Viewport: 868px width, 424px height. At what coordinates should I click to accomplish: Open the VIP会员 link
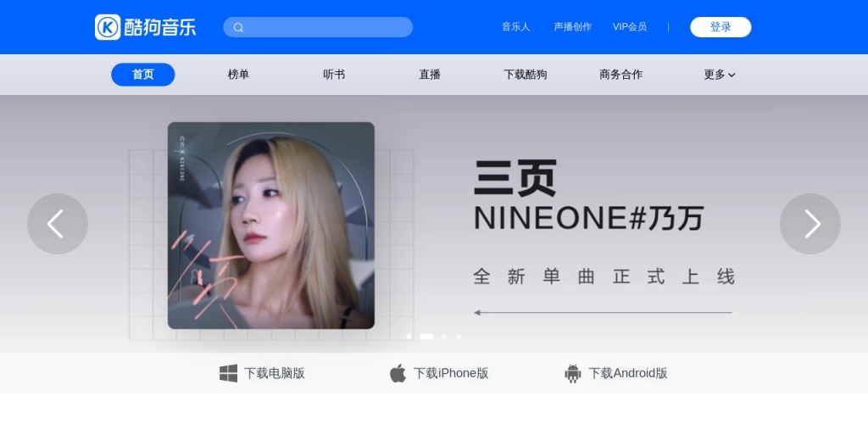(630, 27)
